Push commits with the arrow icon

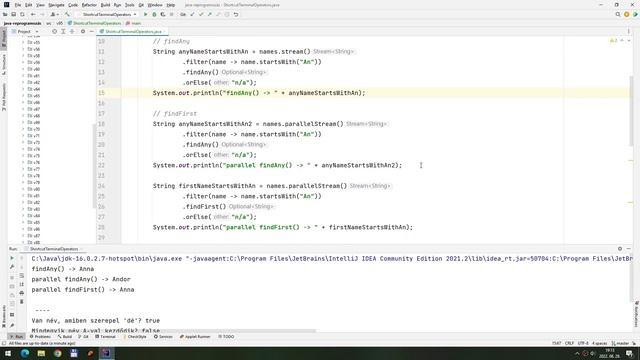point(209,14)
